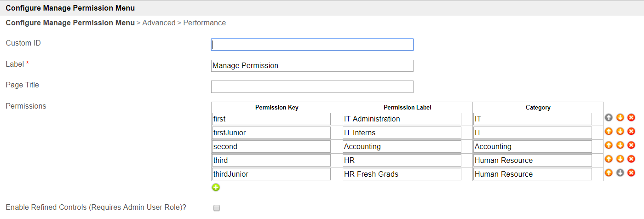Screen dimensions: 644x219
Task: Add a new permission row
Action: point(216,187)
